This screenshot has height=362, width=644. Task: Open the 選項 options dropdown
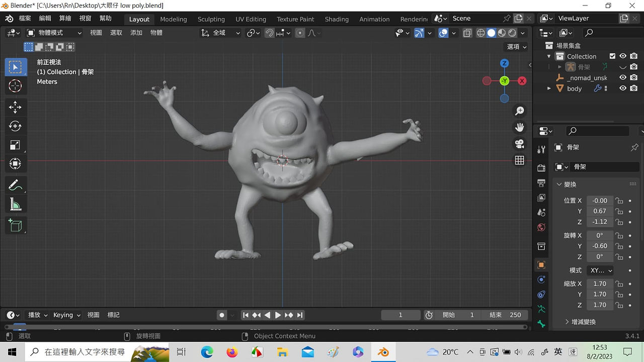point(517,47)
